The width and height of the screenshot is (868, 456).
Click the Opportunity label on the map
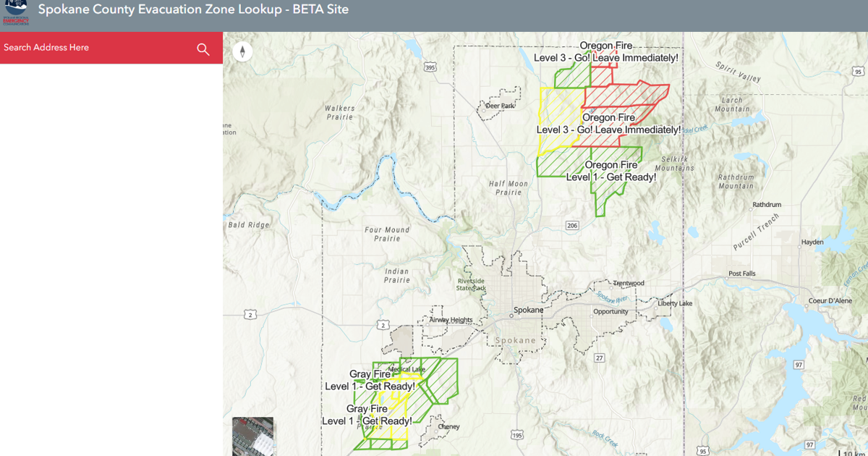(610, 312)
